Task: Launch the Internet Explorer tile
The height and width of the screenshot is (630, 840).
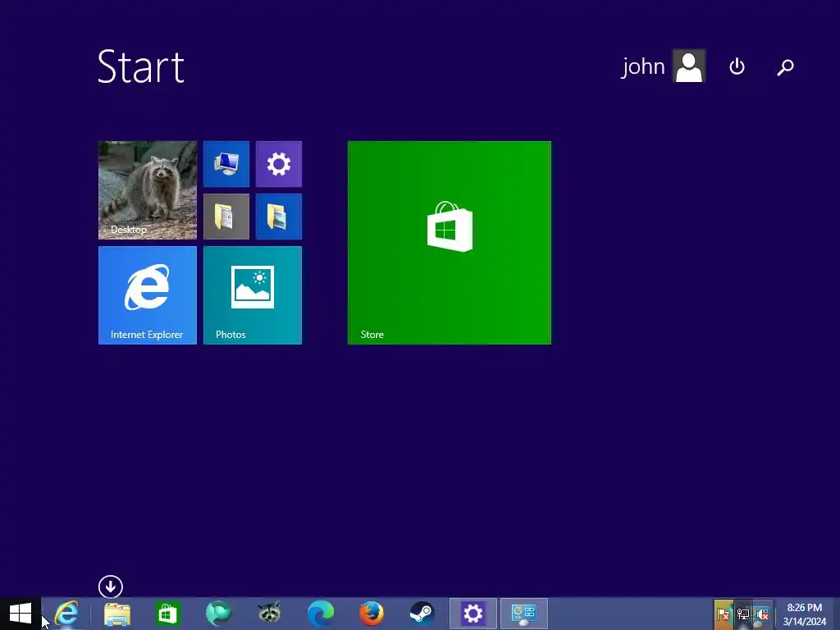Action: 148,295
